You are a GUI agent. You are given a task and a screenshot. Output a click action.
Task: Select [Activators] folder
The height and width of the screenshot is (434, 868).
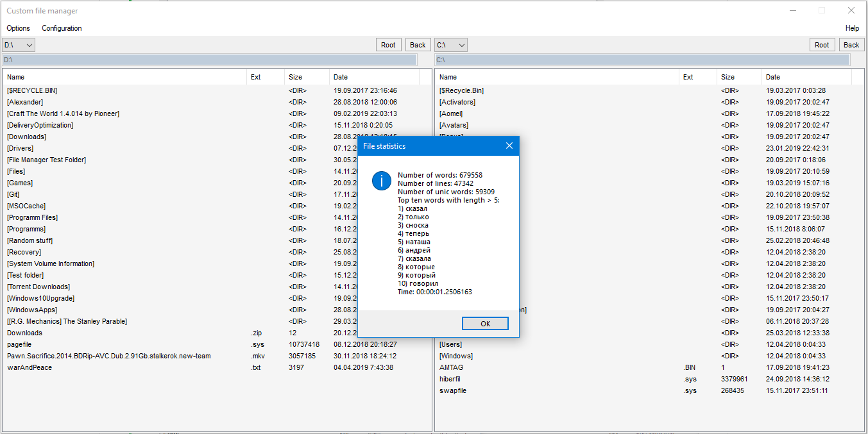[x=457, y=103]
